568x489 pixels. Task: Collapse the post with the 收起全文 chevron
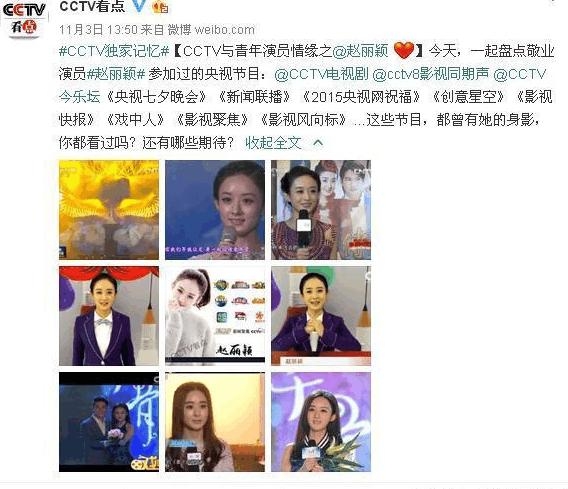tap(318, 142)
